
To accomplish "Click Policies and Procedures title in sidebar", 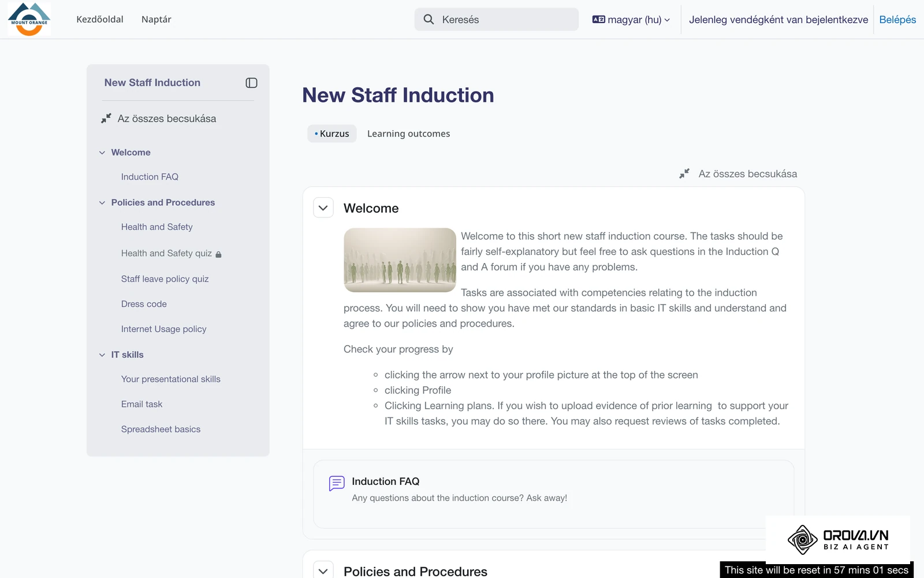I will pos(163,203).
